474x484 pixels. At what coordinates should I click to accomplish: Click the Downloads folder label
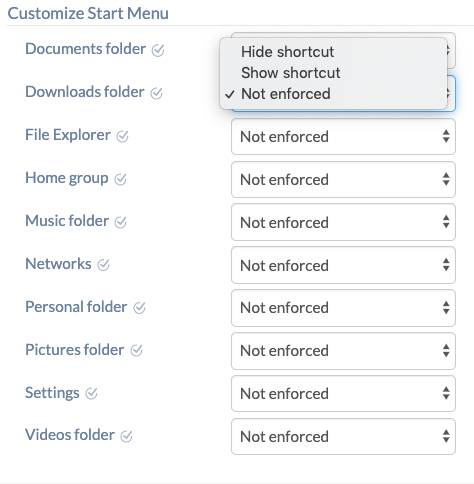click(x=85, y=92)
